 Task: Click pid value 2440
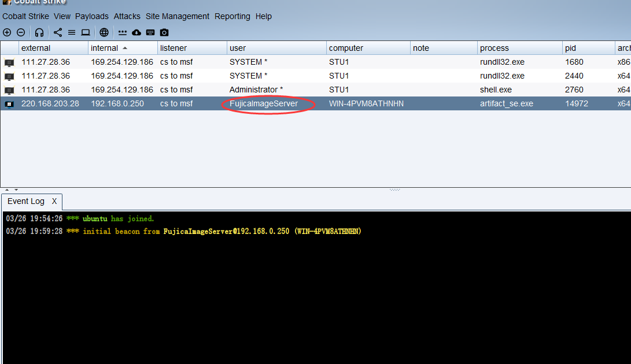574,76
